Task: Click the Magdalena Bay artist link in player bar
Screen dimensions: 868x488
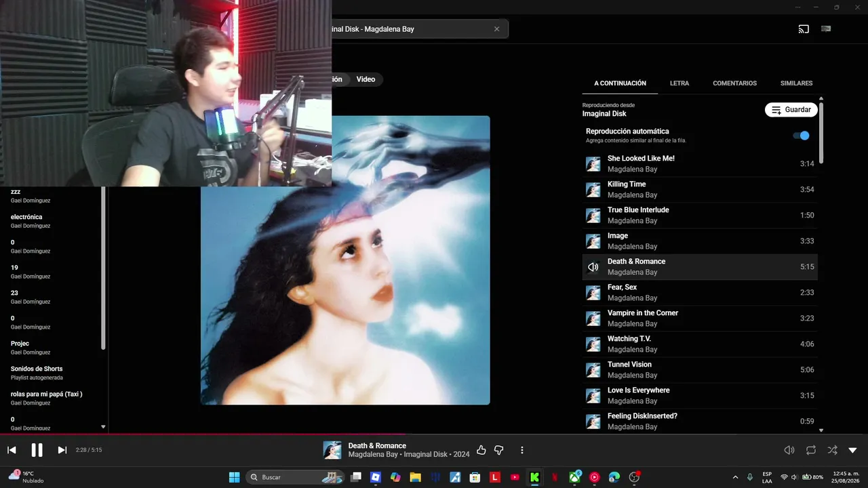Action: (x=373, y=455)
